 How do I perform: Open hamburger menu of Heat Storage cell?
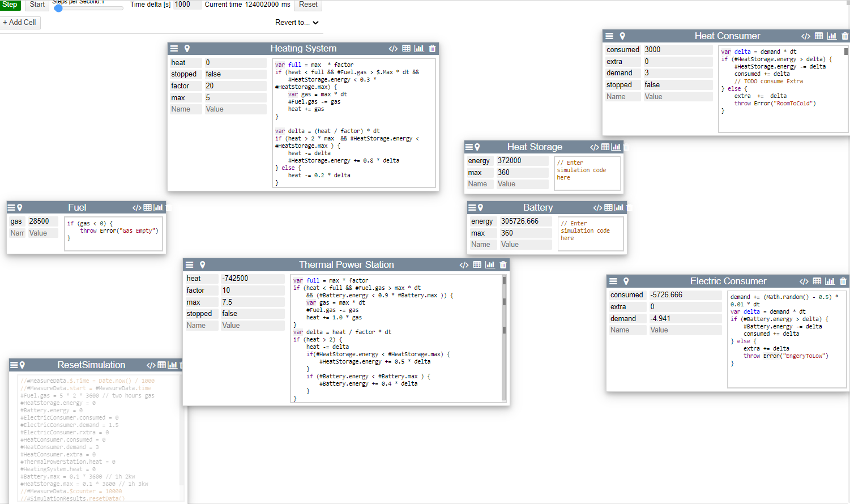coord(469,147)
